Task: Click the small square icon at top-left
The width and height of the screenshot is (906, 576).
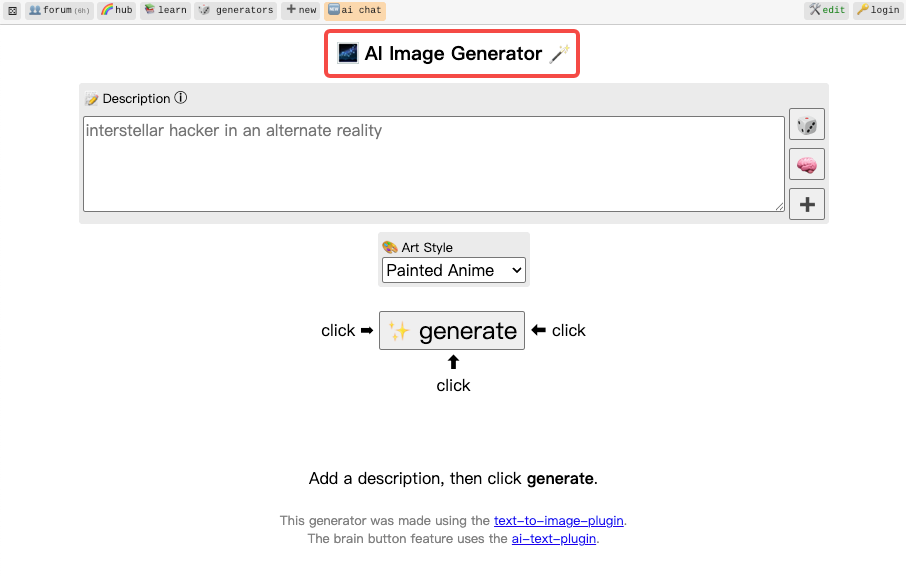Action: click(12, 10)
